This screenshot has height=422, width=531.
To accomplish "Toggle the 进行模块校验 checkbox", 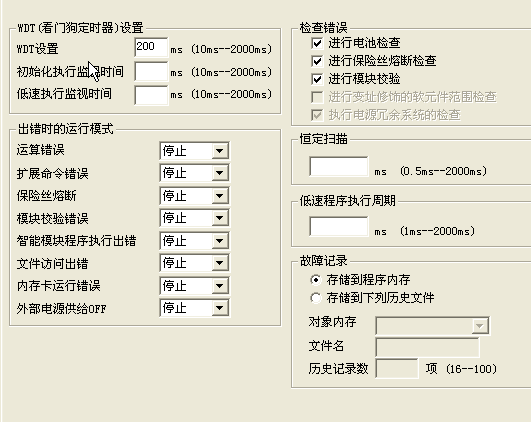I will 317,79.
